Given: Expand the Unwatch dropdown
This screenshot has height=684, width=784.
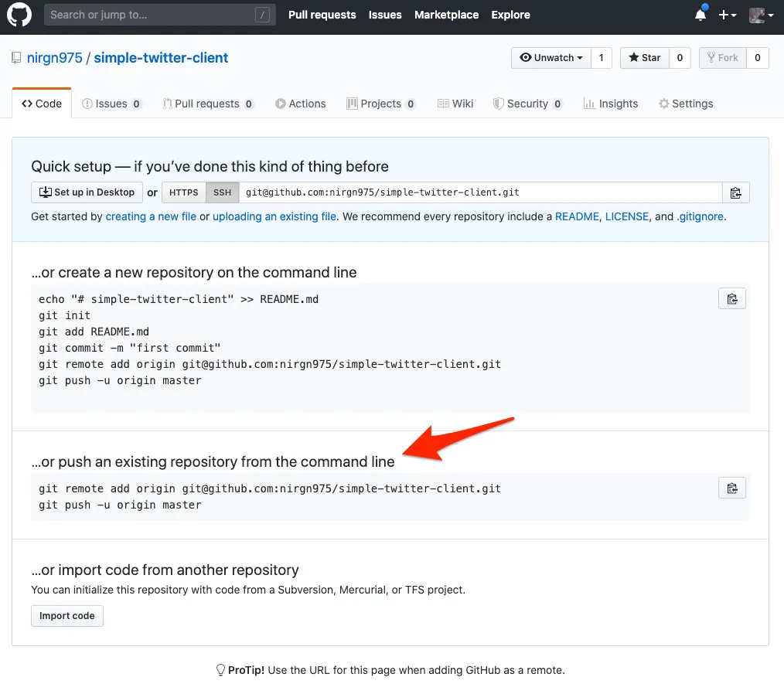Looking at the screenshot, I should point(551,58).
